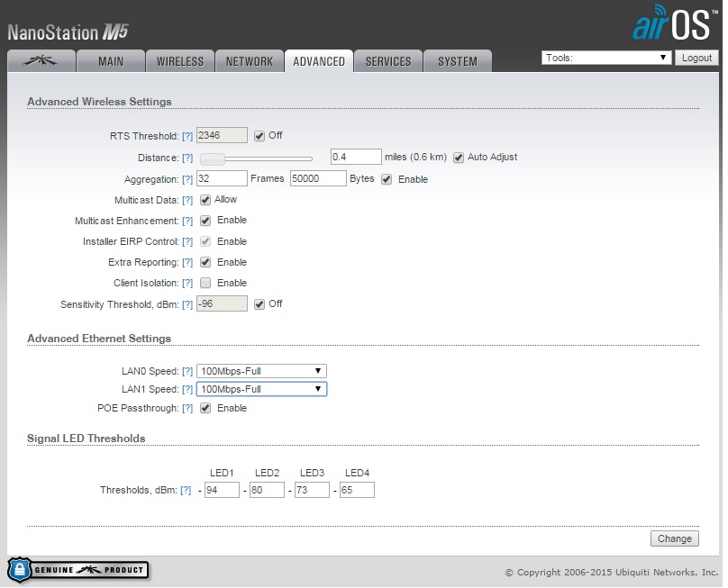Open help for Distance
This screenshot has height=588, width=728.
(x=187, y=158)
